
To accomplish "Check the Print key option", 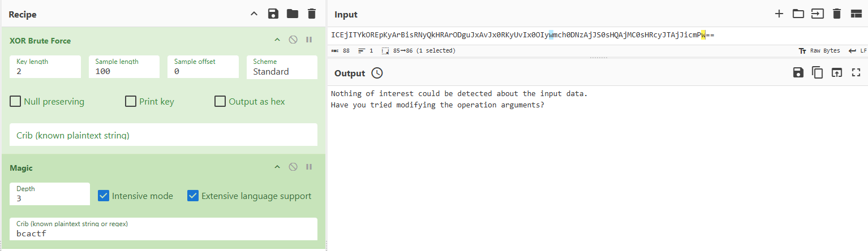I will click(x=130, y=102).
